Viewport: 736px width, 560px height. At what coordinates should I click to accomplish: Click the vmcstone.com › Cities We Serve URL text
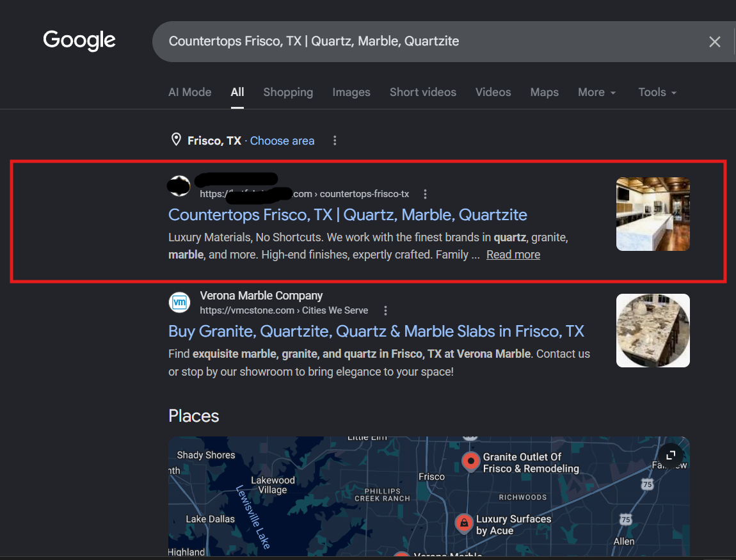click(284, 310)
